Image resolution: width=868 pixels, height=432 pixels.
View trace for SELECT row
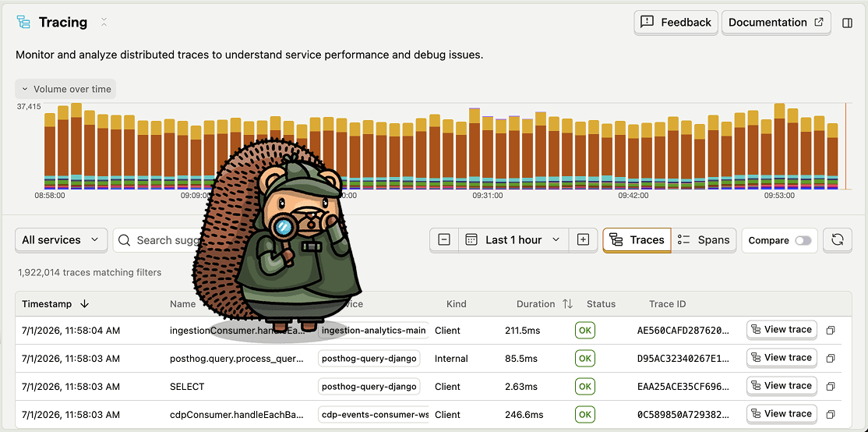pyautogui.click(x=782, y=386)
